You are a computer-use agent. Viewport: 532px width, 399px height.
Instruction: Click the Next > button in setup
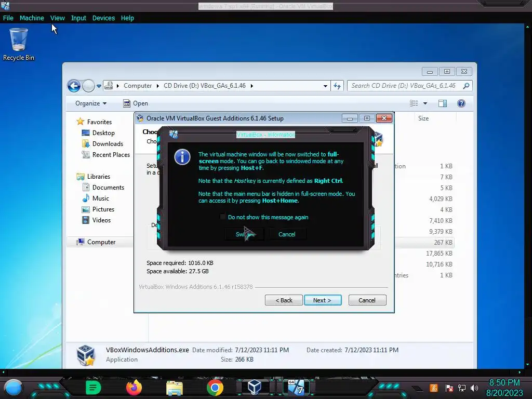[322, 300]
